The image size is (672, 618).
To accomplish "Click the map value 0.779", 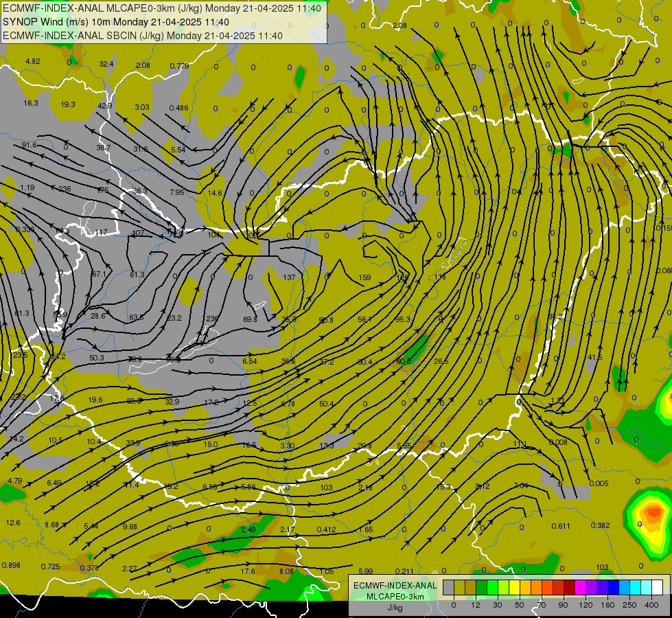I will coord(180,66).
